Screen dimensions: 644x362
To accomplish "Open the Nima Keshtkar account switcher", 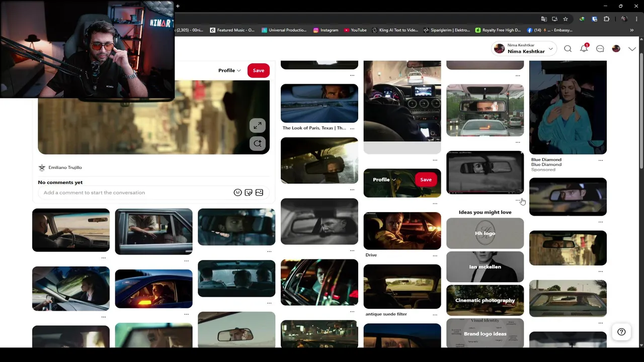I will coord(524,48).
